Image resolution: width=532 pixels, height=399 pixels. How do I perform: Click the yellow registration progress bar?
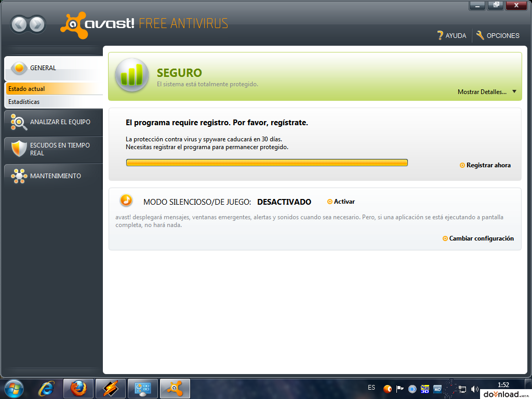[267, 163]
